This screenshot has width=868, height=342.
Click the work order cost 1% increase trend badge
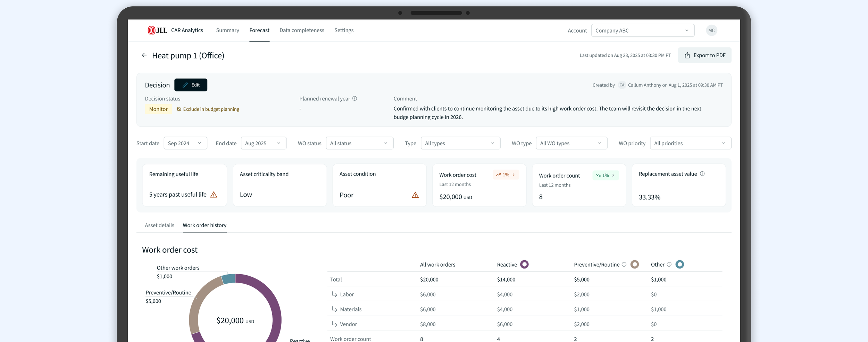point(506,174)
